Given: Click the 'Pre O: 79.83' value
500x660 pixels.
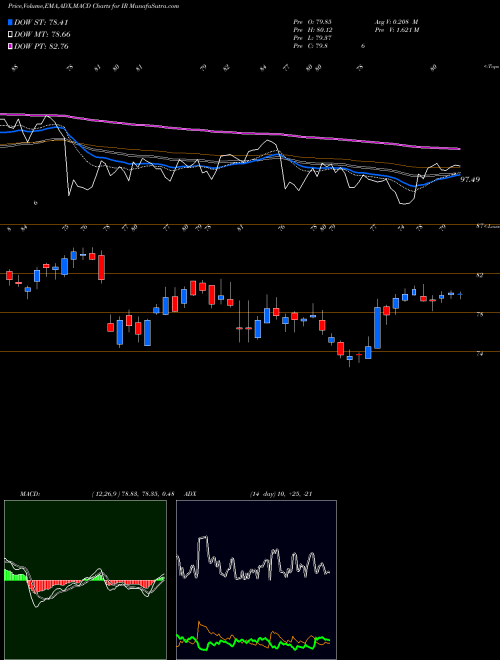Looking at the screenshot, I should (x=313, y=22).
